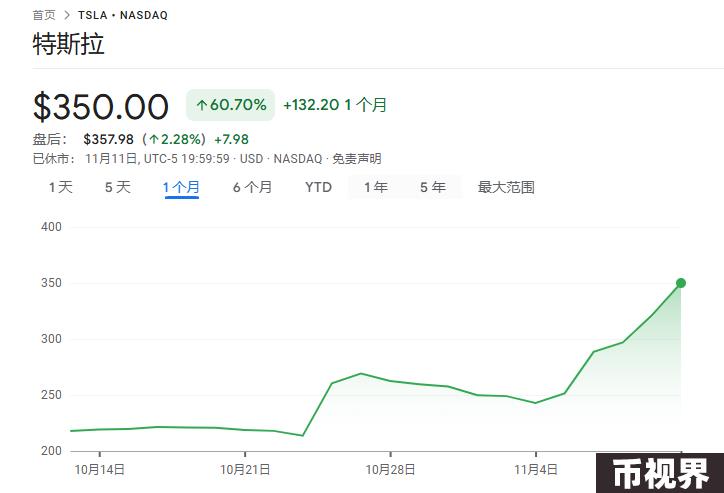This screenshot has width=724, height=493.
Task: Click the 盘后 label
Action: 50,139
